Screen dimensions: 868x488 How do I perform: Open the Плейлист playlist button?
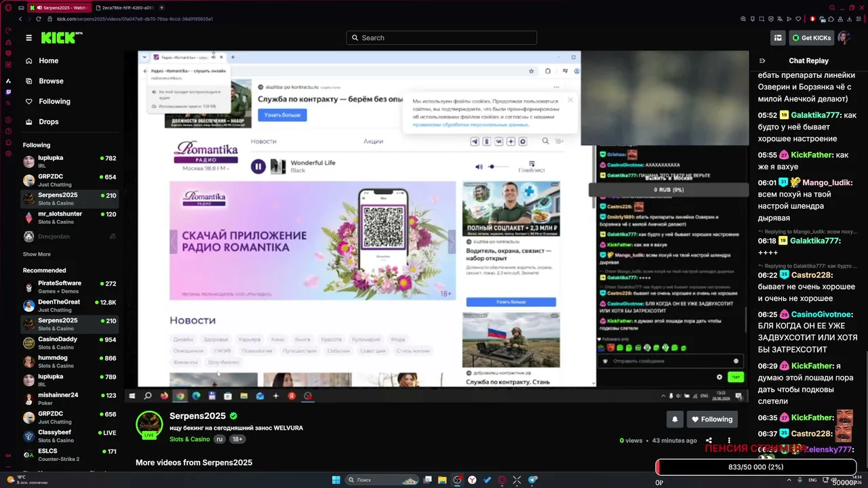pos(532,167)
